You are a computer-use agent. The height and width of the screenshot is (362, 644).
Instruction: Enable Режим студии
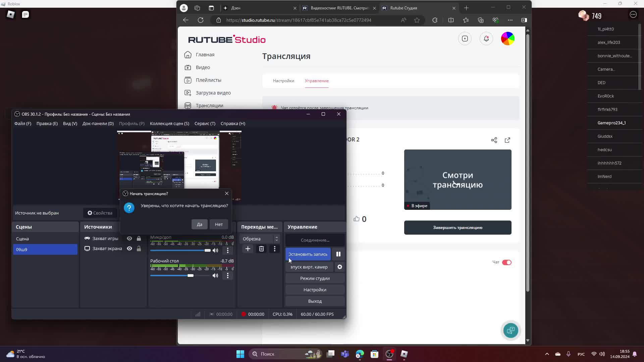[315, 278]
